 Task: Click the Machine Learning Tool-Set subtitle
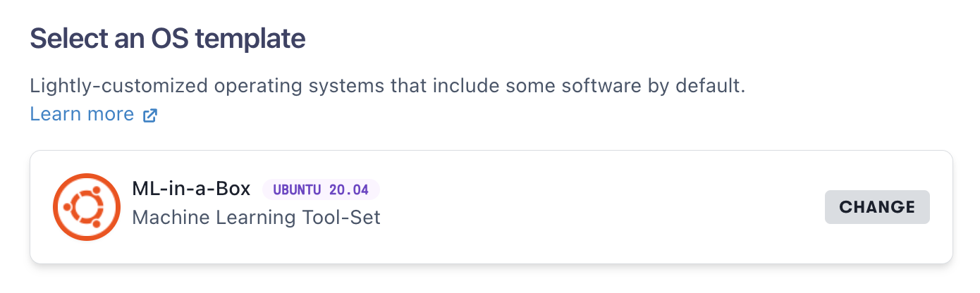click(x=256, y=218)
